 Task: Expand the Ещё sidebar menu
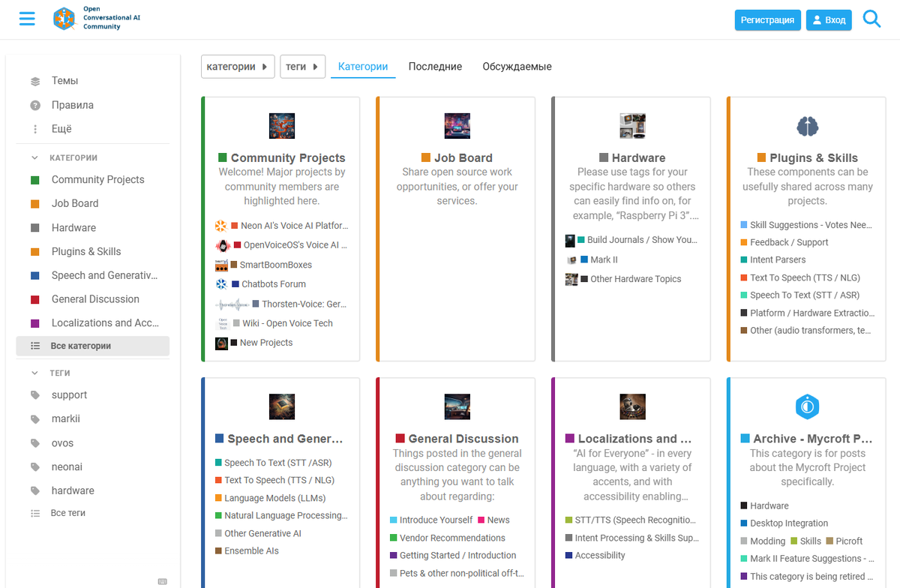[x=93, y=129]
